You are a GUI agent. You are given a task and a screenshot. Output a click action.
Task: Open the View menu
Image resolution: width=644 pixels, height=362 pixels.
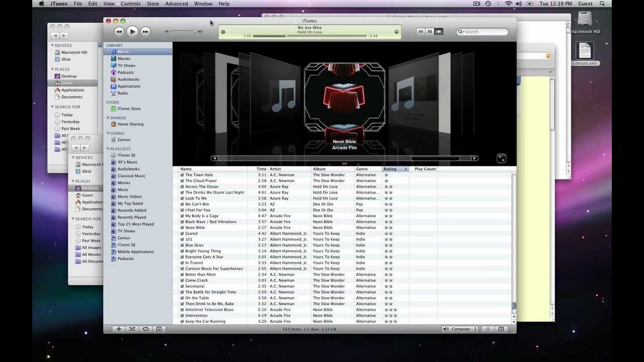[x=109, y=4]
